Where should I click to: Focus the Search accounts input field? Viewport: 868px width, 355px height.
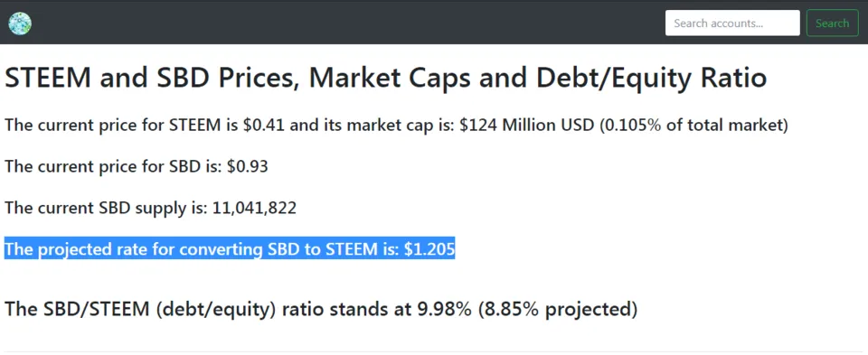click(x=732, y=23)
